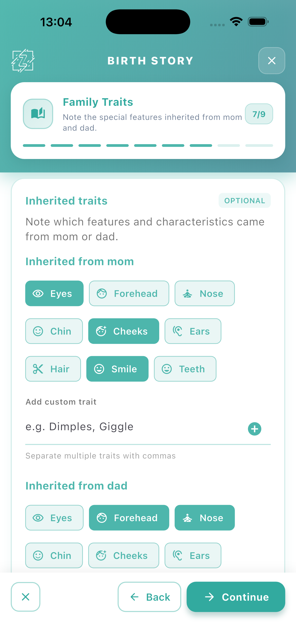Enable the Chin trait inherited from dad
This screenshot has width=296, height=644.
point(54,556)
